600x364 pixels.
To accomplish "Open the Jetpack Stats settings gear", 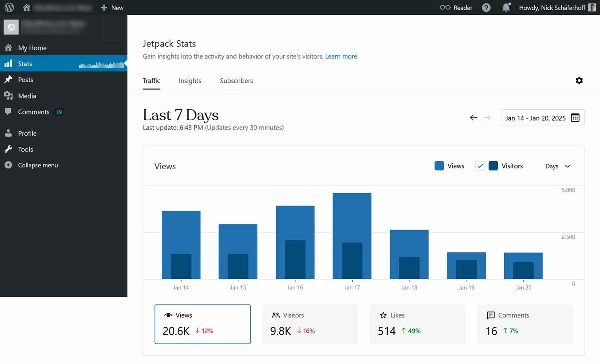I will click(x=579, y=80).
